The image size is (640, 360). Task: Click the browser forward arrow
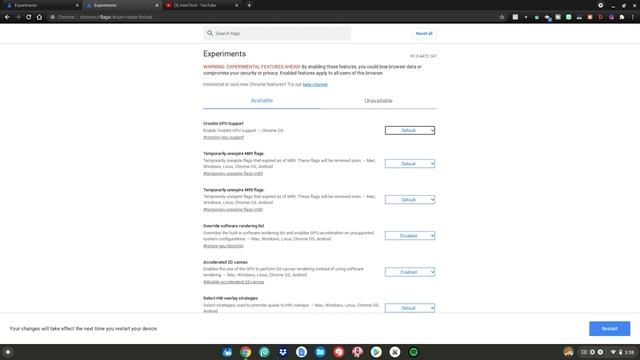point(18,17)
